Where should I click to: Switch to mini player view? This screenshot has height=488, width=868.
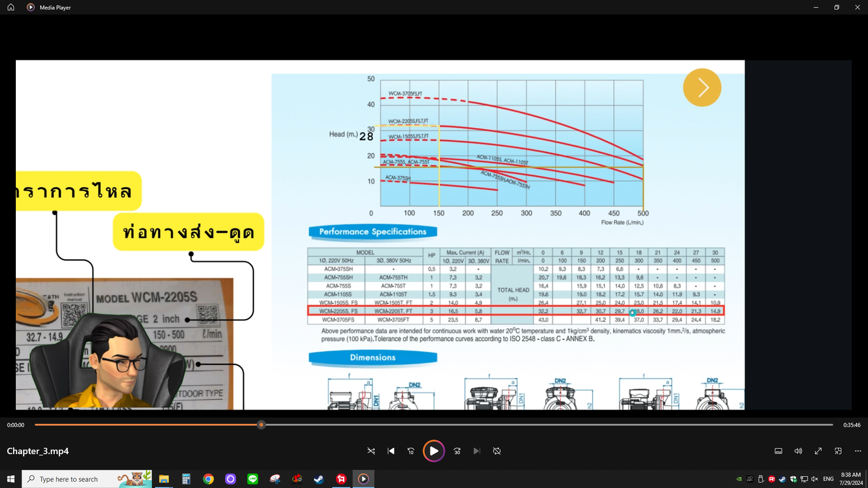tap(838, 451)
